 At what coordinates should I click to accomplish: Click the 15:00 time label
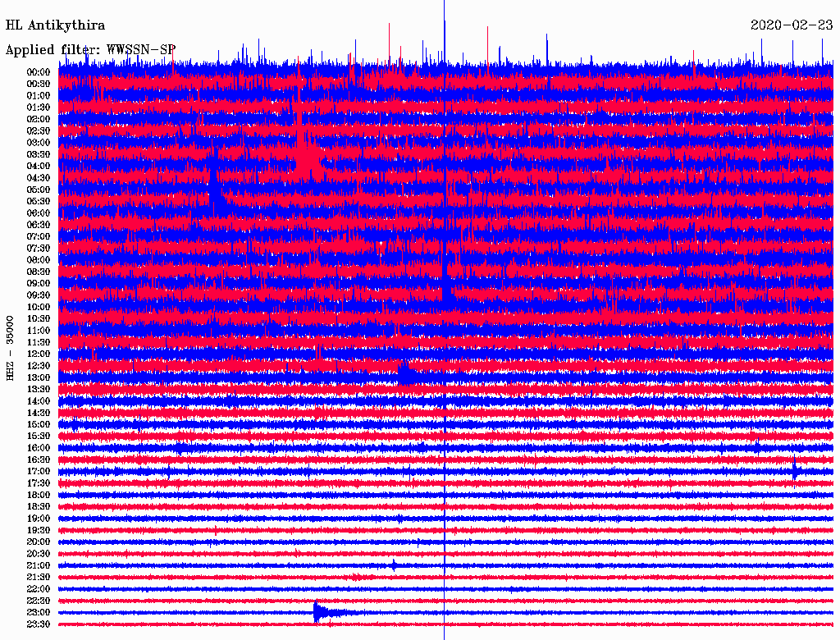point(39,424)
